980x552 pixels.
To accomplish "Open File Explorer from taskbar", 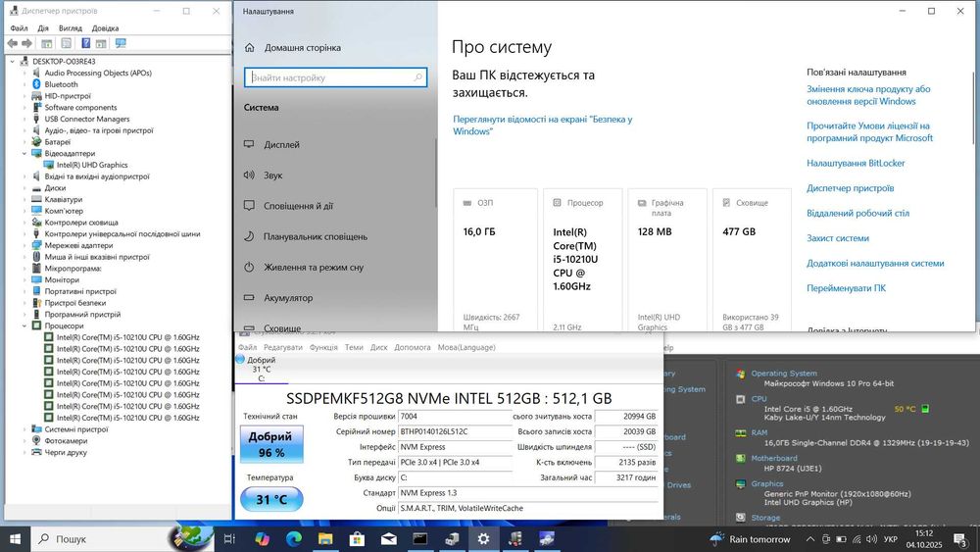I will [325, 539].
